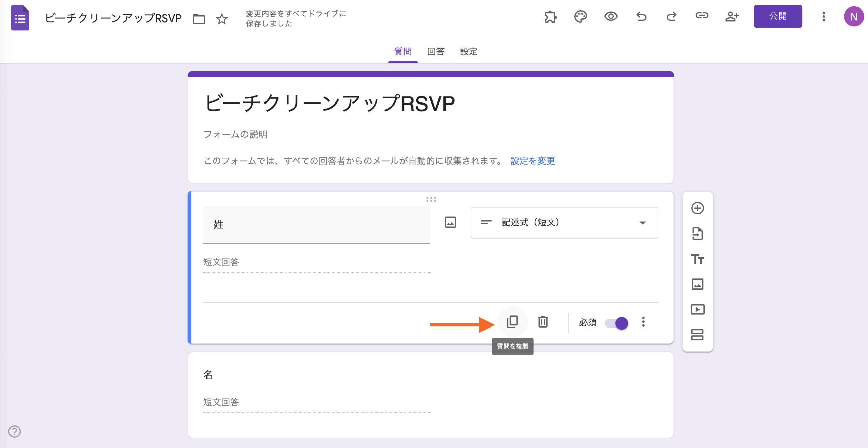This screenshot has height=448, width=868.
Task: Open the 記述式（短文） question type dropdown
Action: pyautogui.click(x=564, y=223)
